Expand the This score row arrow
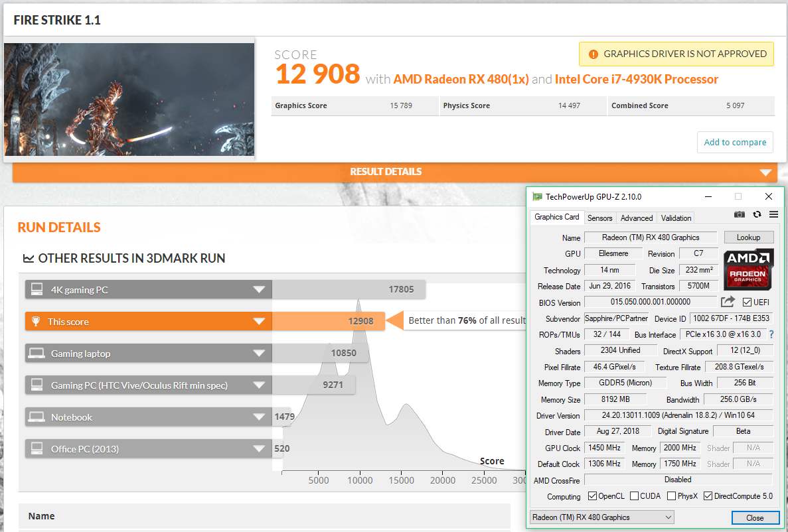This screenshot has height=532, width=788. [x=259, y=321]
